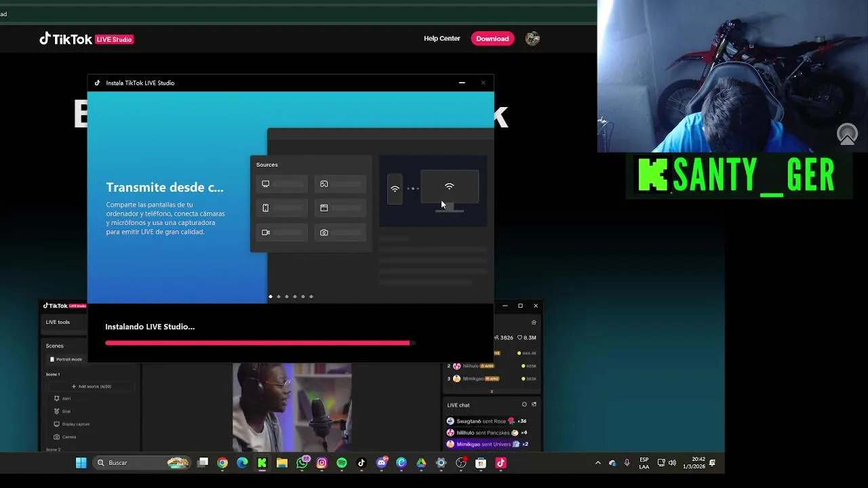This screenshot has height=488, width=868.
Task: Open File Explorer from the taskbar
Action: [x=282, y=463]
